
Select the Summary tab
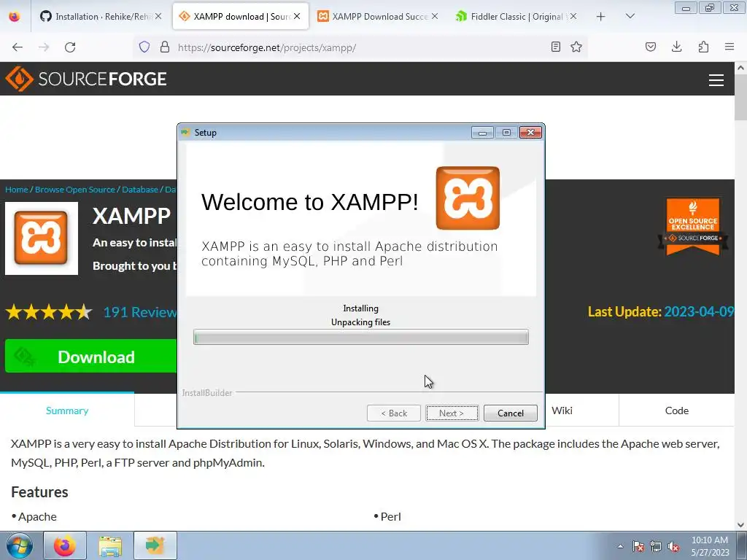(67, 411)
